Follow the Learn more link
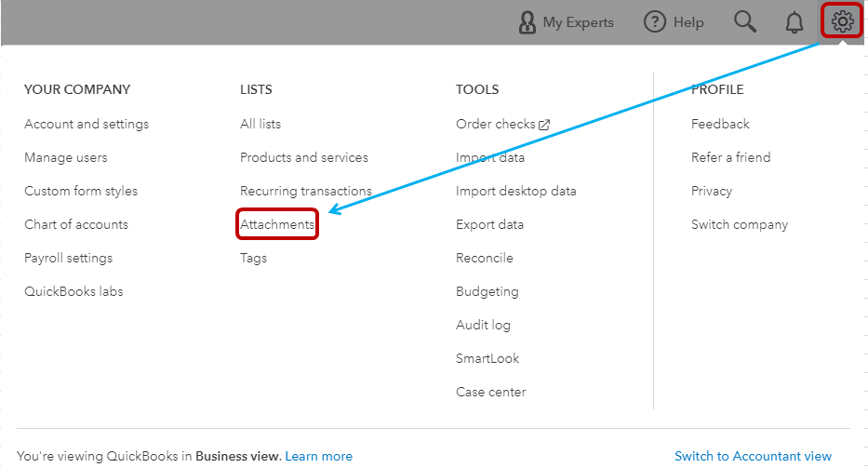868x468 pixels. (x=319, y=456)
